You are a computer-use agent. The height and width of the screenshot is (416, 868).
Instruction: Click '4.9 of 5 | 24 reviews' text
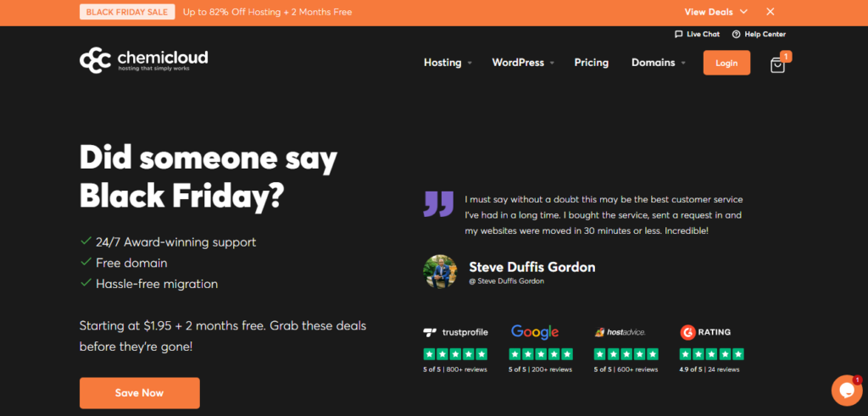tap(709, 369)
